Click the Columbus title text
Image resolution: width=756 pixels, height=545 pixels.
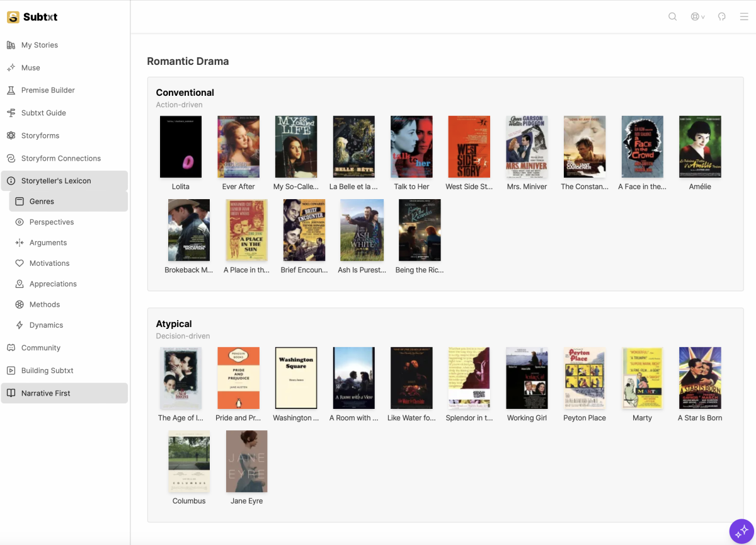coord(189,501)
